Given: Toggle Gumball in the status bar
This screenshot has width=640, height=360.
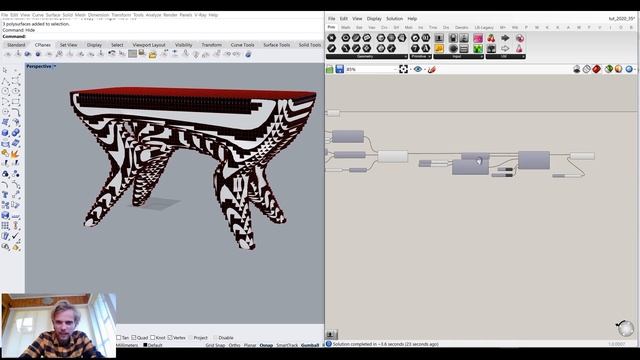Looking at the screenshot, I should (310, 345).
